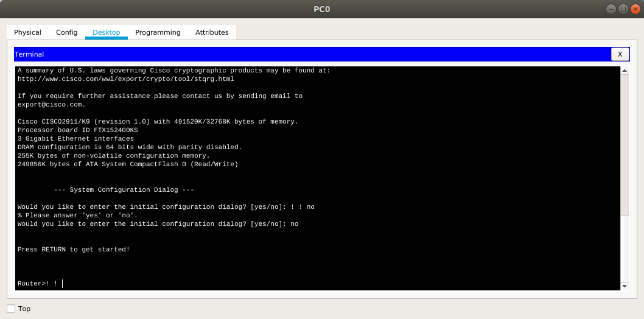Screen dimensions: 644x319
Task: Click the DRAM configuration line
Action: point(130,147)
